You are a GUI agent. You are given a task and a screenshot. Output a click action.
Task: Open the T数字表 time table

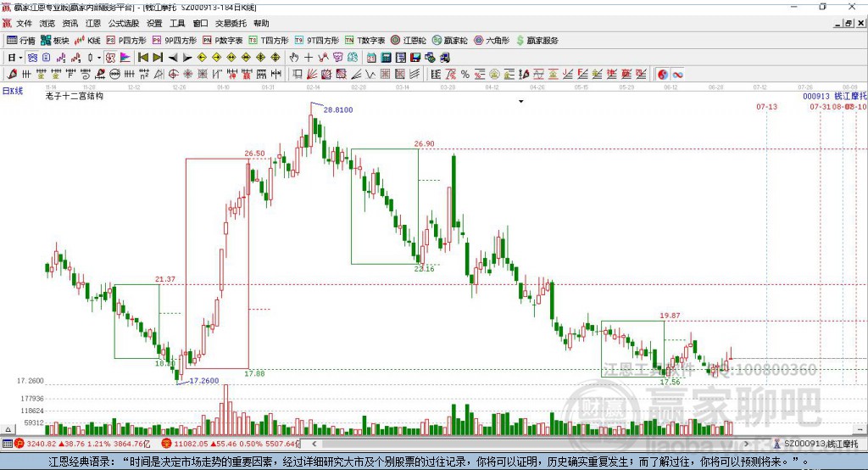coord(364,41)
